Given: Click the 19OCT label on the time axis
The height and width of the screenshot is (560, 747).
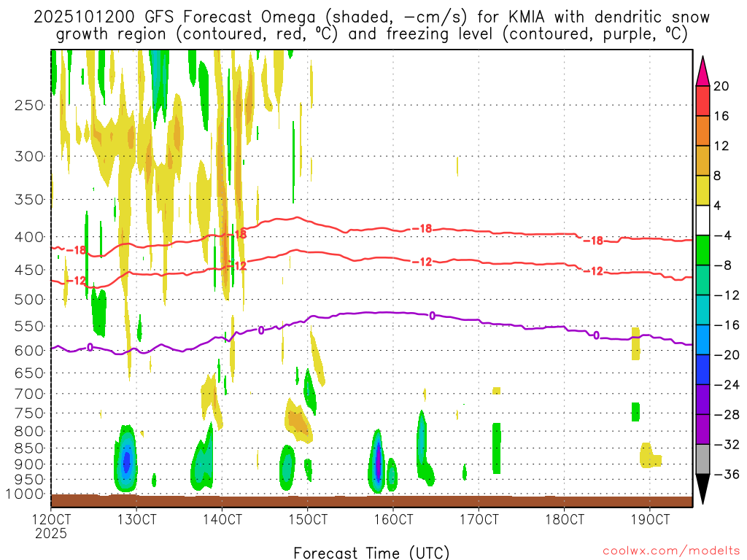Looking at the screenshot, I should click(649, 519).
